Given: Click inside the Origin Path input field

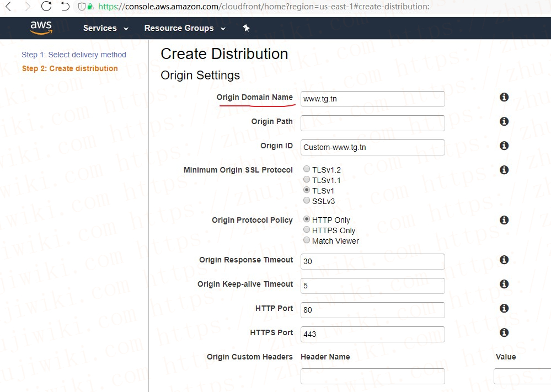Looking at the screenshot, I should 372,123.
